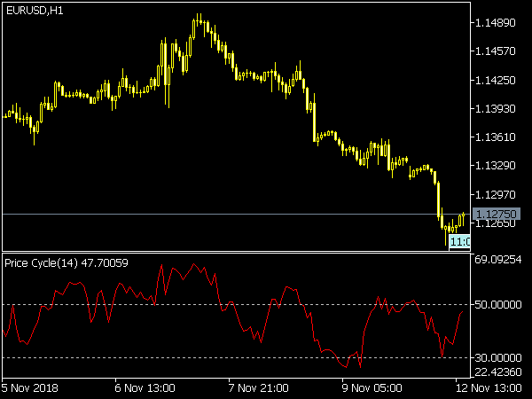Select the 1.14890 price axis label
Viewport: 532px width, 399px height.
click(496, 23)
